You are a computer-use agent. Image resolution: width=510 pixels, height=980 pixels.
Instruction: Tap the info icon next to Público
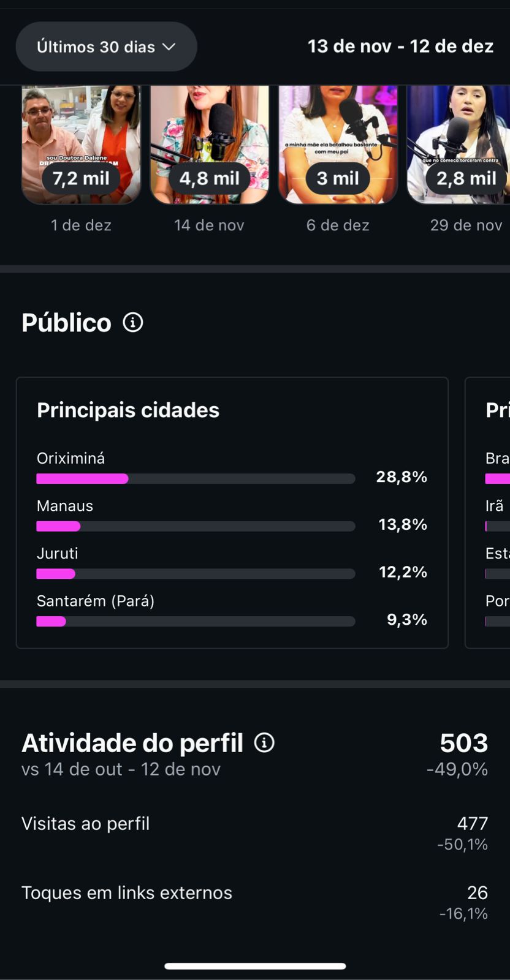(x=133, y=322)
